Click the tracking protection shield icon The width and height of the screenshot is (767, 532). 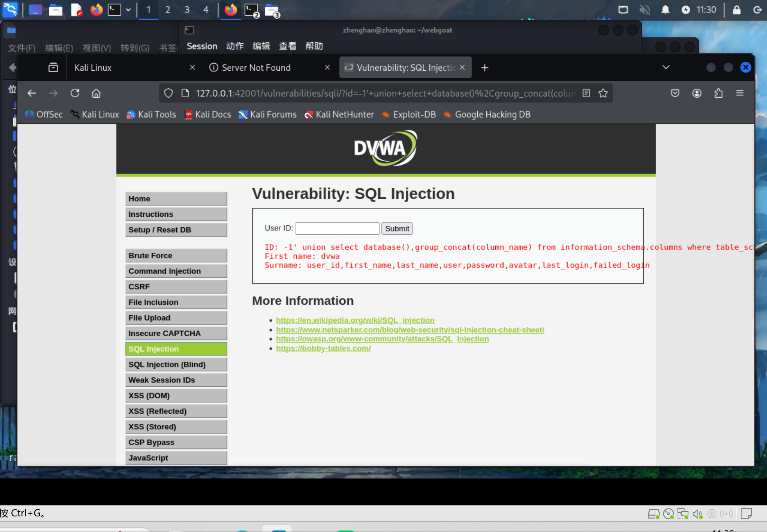[x=168, y=93]
